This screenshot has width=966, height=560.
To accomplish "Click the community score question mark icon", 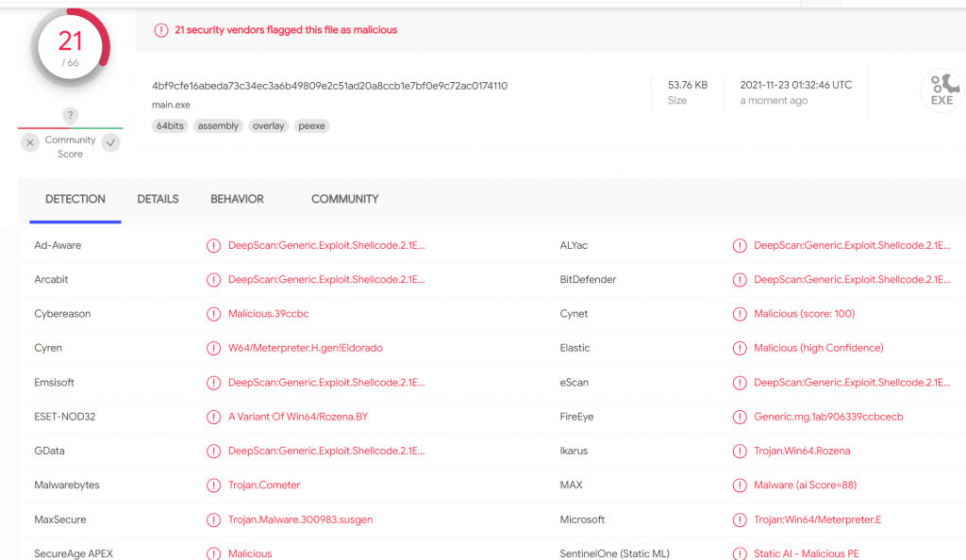I will tap(70, 115).
